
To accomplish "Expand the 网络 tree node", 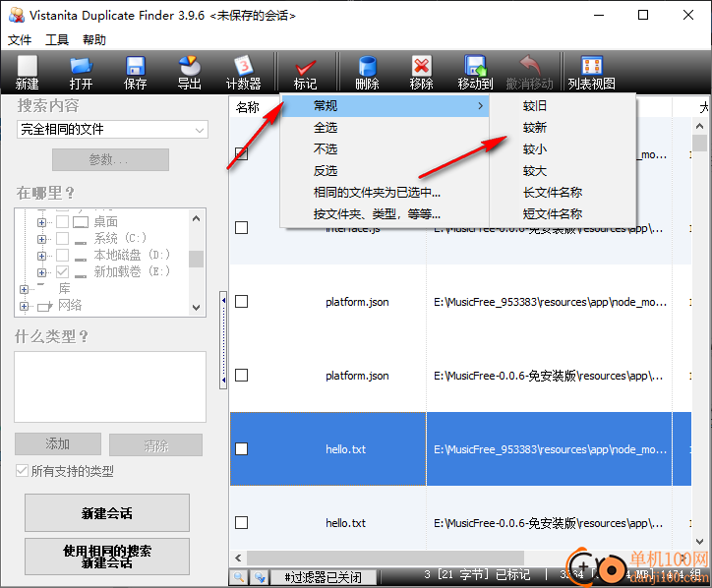I will pyautogui.click(x=24, y=306).
